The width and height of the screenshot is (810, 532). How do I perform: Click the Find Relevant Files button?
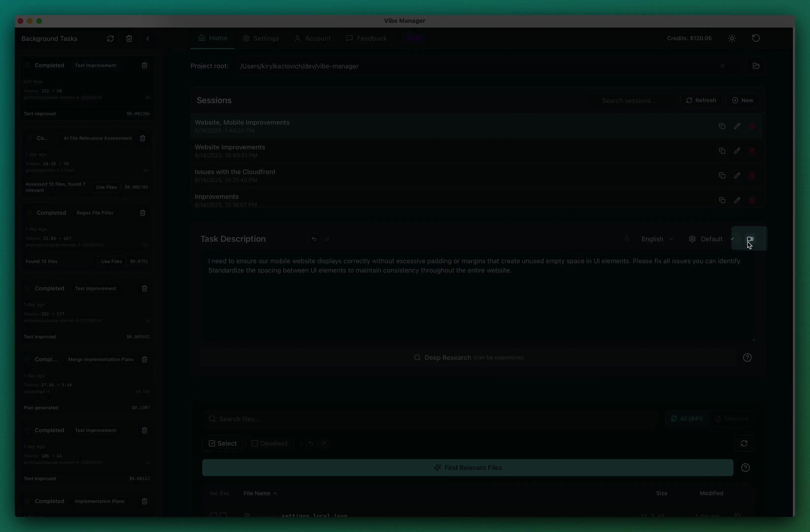point(468,468)
